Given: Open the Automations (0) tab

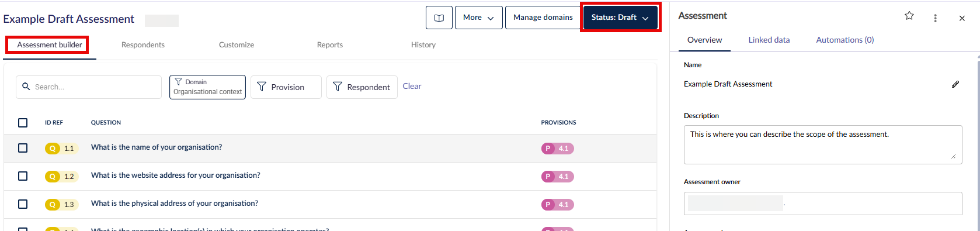Looking at the screenshot, I should [x=845, y=40].
